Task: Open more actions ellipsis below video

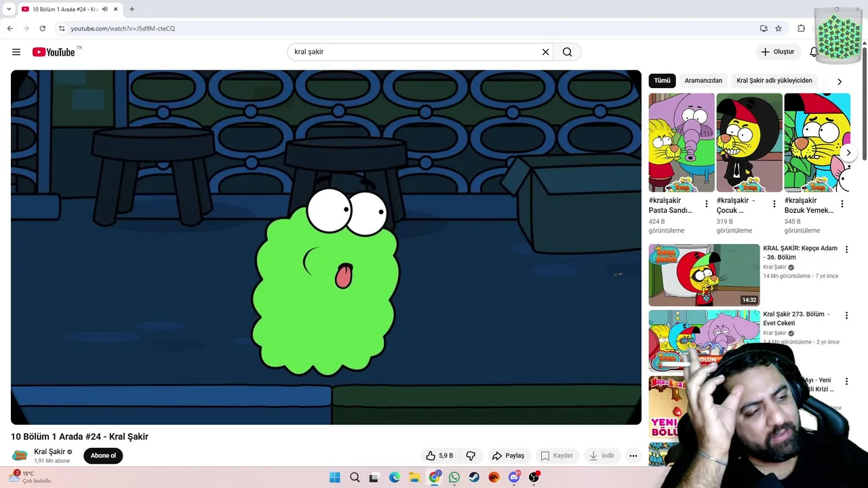Action: [x=633, y=455]
